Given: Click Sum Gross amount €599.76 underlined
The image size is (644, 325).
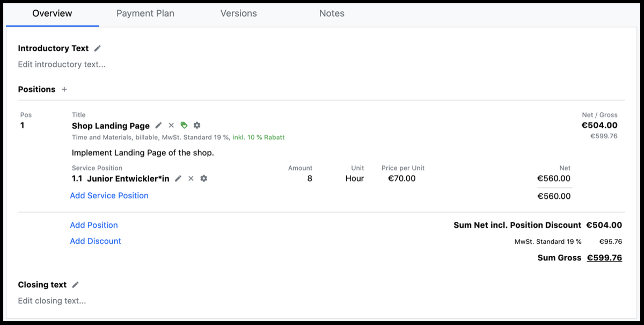Looking at the screenshot, I should [604, 258].
